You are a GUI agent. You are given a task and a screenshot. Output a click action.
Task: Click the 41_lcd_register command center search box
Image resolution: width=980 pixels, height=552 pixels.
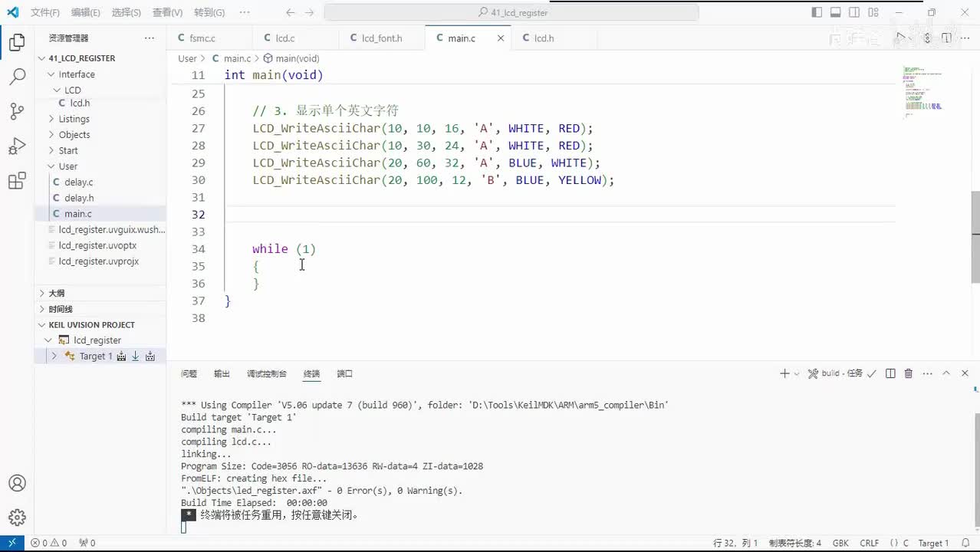pyautogui.click(x=511, y=12)
